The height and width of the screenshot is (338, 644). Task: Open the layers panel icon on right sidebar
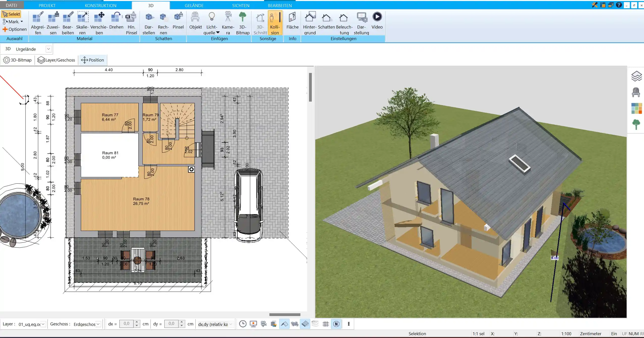tap(636, 76)
